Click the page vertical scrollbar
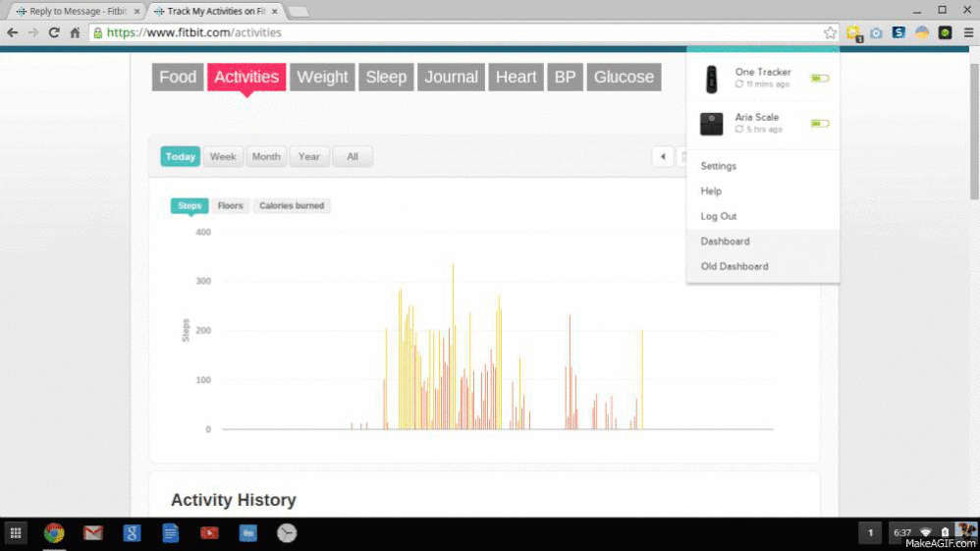The height and width of the screenshot is (551, 980). pos(974,132)
